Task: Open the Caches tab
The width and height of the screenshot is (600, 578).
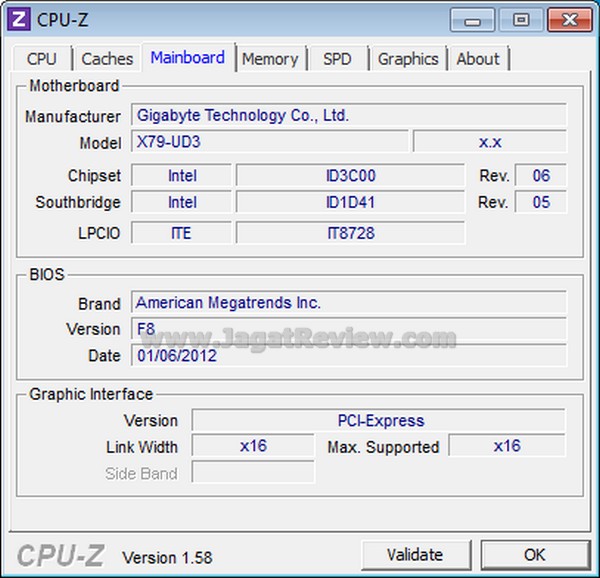Action: (107, 59)
